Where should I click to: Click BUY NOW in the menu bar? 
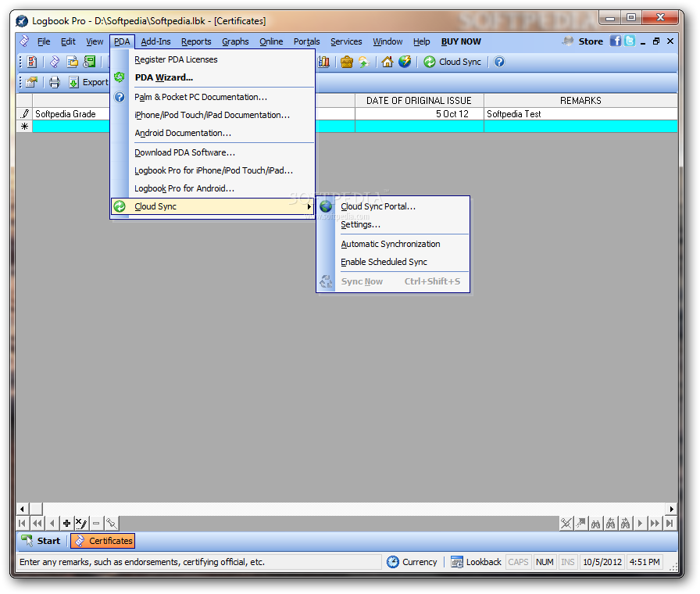click(461, 41)
